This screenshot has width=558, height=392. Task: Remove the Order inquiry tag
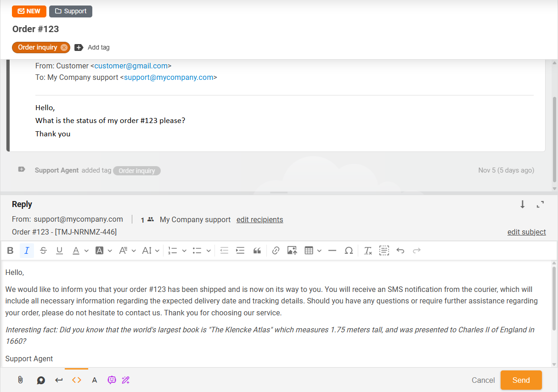(x=64, y=47)
